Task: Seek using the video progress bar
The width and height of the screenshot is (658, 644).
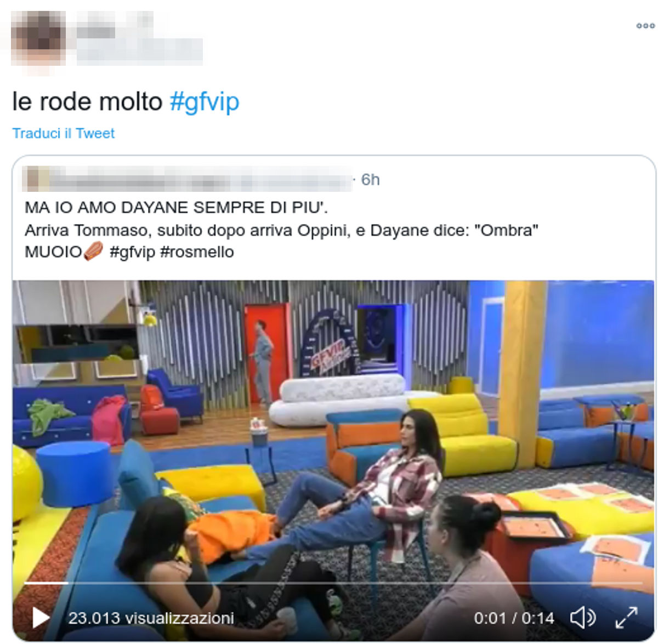Action: coord(333,583)
